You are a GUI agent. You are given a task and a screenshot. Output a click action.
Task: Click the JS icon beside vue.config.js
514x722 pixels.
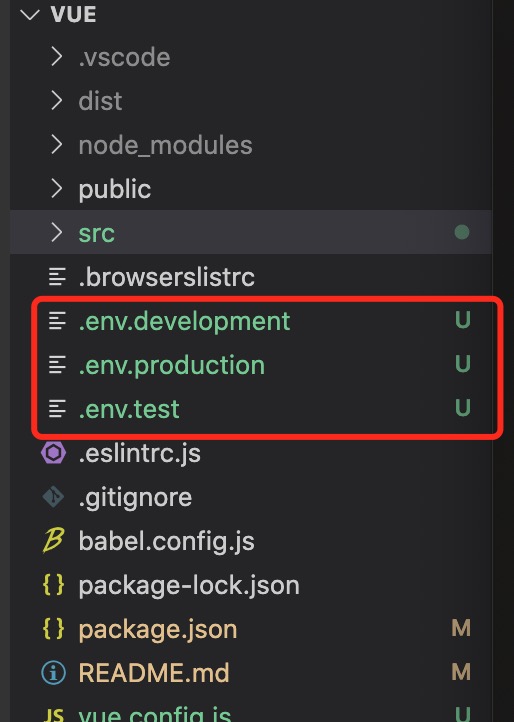click(x=53, y=715)
